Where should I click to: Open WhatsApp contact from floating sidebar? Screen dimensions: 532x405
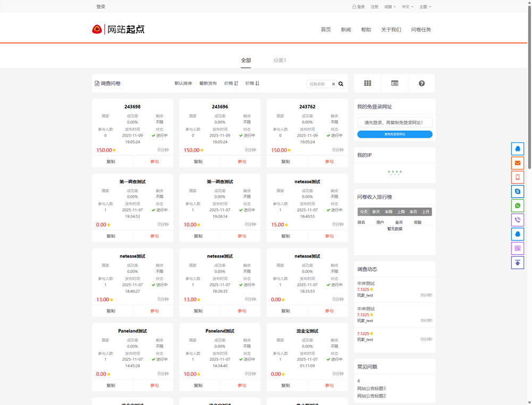(x=517, y=206)
